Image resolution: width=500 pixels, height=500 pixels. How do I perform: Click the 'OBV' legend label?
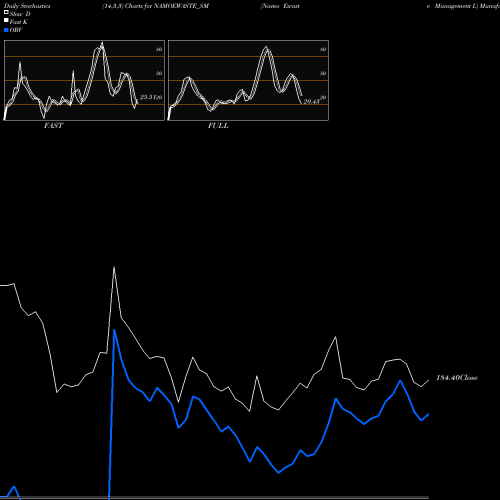[16, 30]
